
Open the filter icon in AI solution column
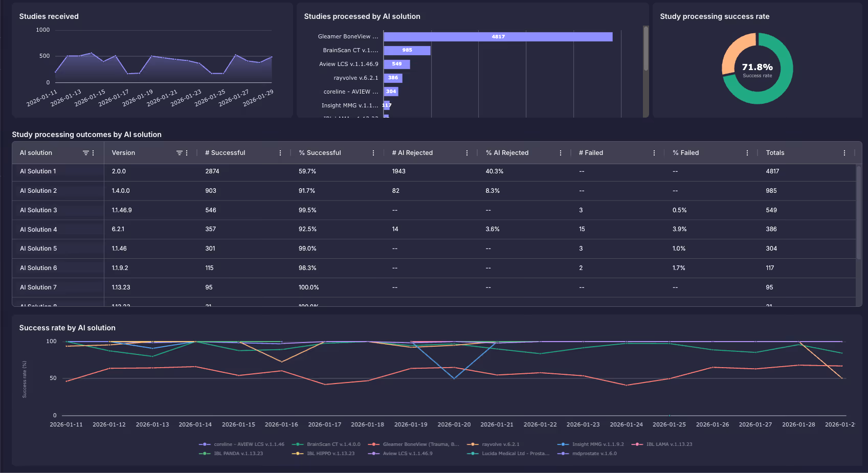click(x=85, y=153)
